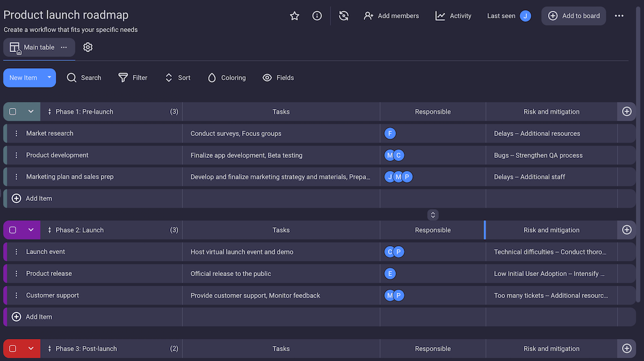Open the Market research row options menu
This screenshot has height=361, width=644.
pyautogui.click(x=16, y=133)
